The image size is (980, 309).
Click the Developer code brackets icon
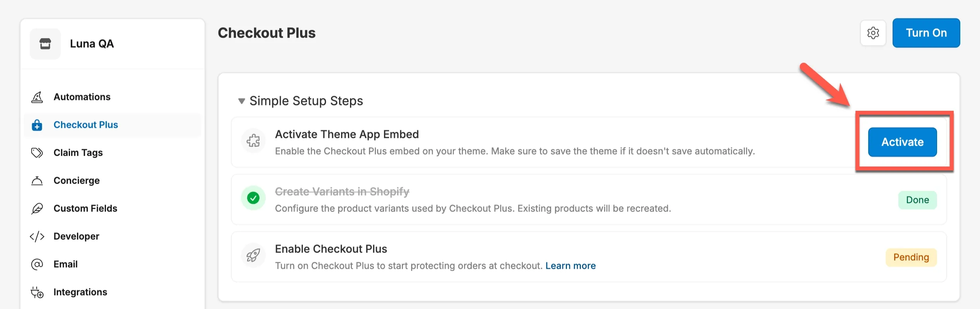click(37, 236)
